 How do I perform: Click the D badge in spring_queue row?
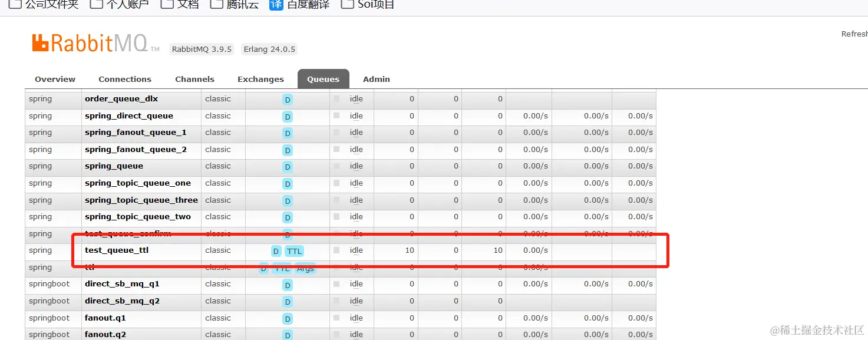point(288,167)
